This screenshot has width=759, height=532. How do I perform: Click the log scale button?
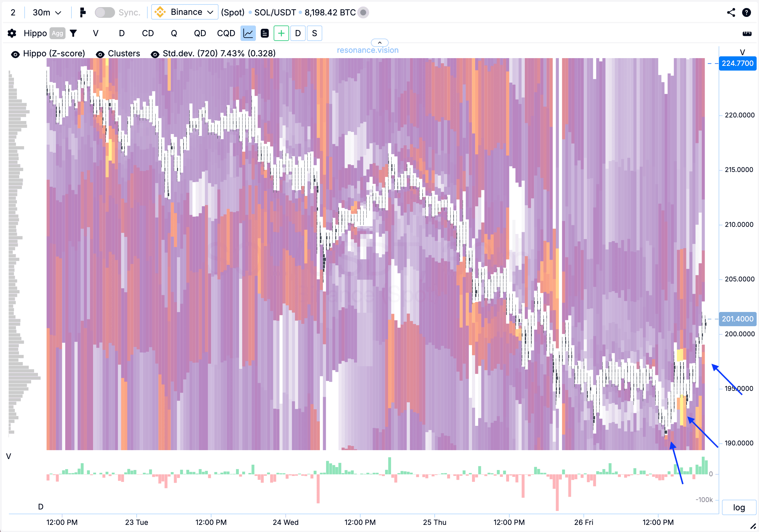coord(739,507)
